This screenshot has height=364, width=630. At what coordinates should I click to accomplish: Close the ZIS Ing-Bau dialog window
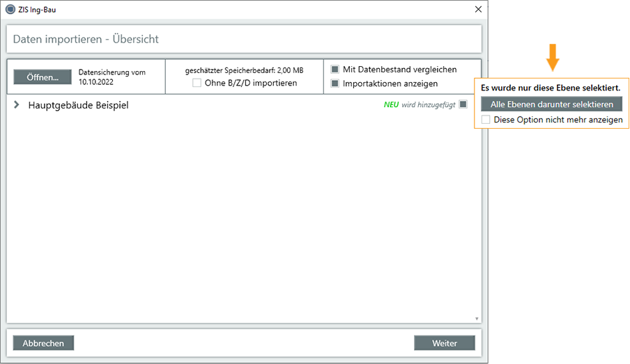coord(477,10)
